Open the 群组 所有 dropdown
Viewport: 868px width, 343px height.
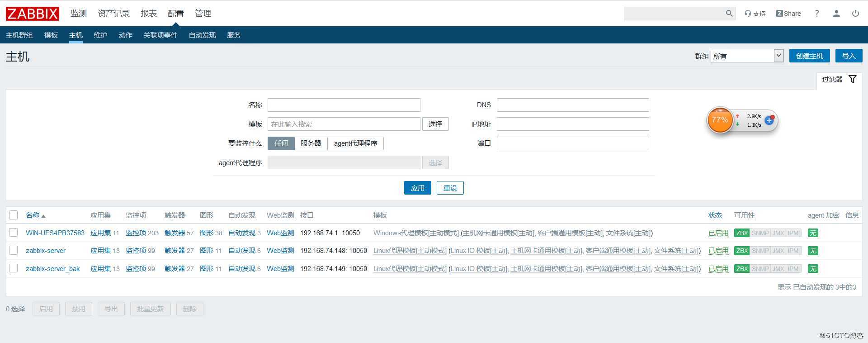click(747, 56)
